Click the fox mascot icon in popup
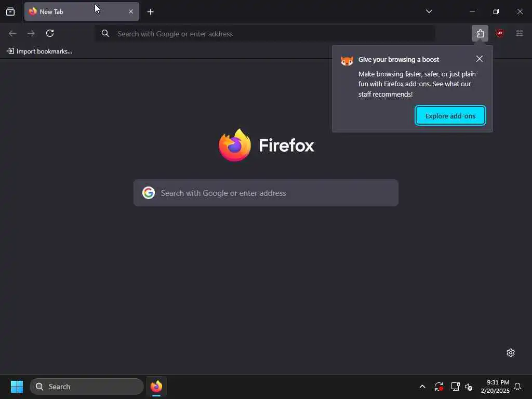 (x=347, y=61)
